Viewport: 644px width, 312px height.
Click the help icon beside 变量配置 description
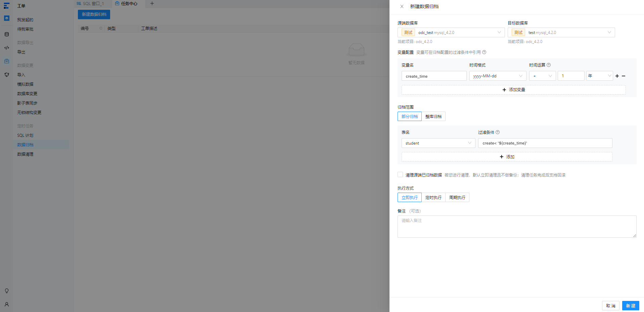click(x=484, y=52)
